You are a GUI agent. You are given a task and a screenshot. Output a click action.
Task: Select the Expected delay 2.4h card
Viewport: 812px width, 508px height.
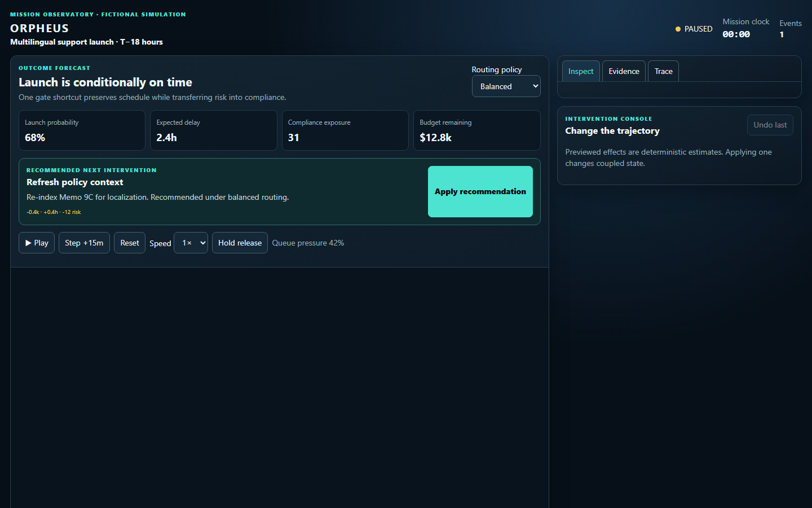(x=214, y=130)
